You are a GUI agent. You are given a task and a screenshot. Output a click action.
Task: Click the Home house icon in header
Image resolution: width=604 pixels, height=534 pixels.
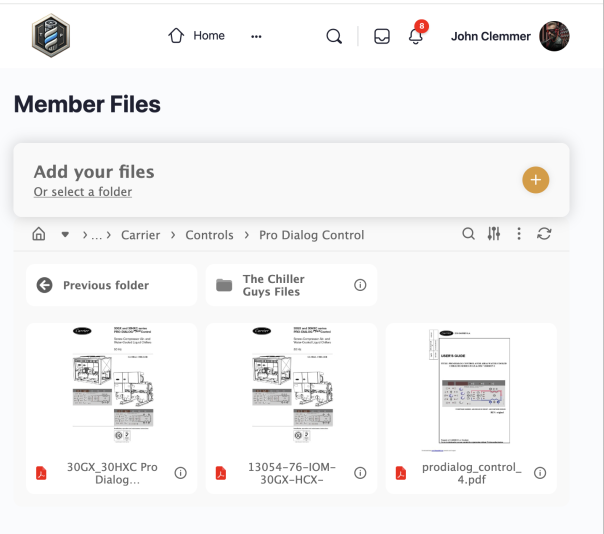click(x=176, y=35)
